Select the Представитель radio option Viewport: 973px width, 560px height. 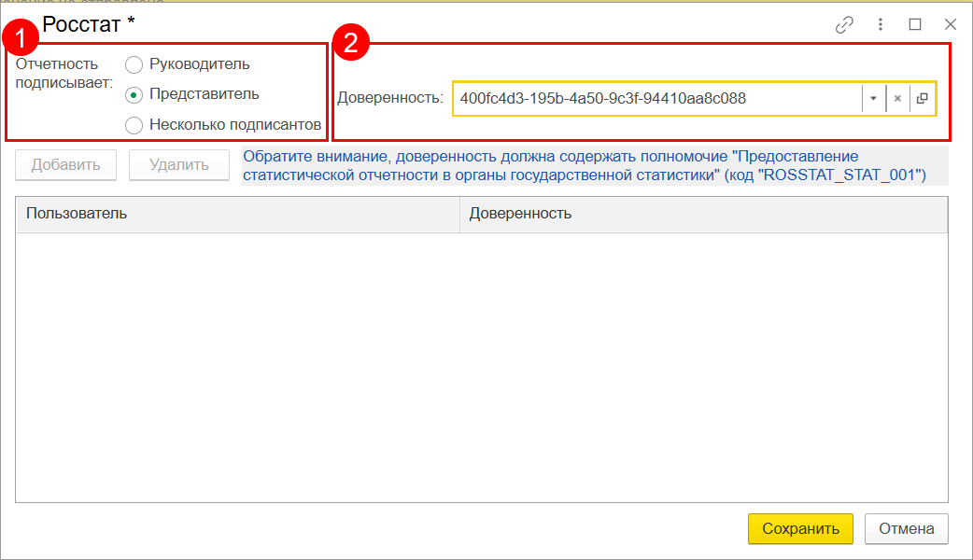point(134,94)
